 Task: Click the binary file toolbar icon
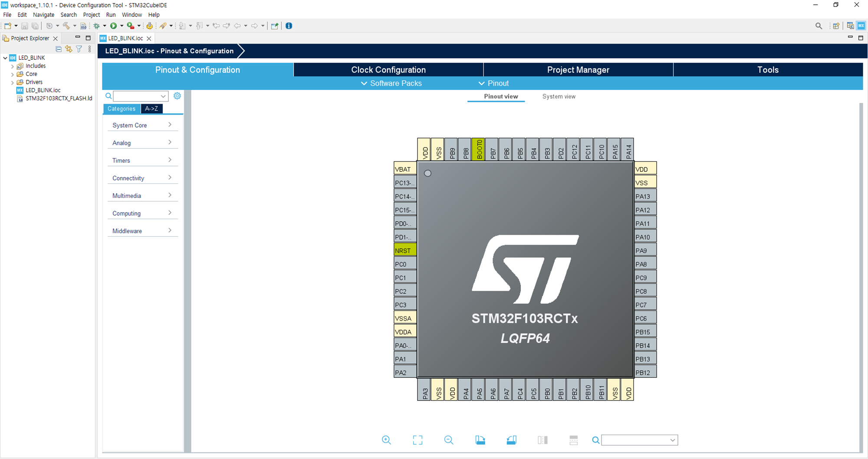point(83,26)
